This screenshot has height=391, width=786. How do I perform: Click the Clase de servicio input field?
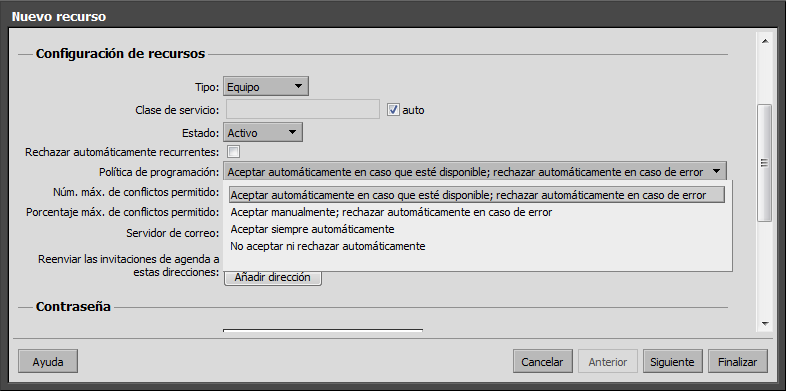pos(303,110)
